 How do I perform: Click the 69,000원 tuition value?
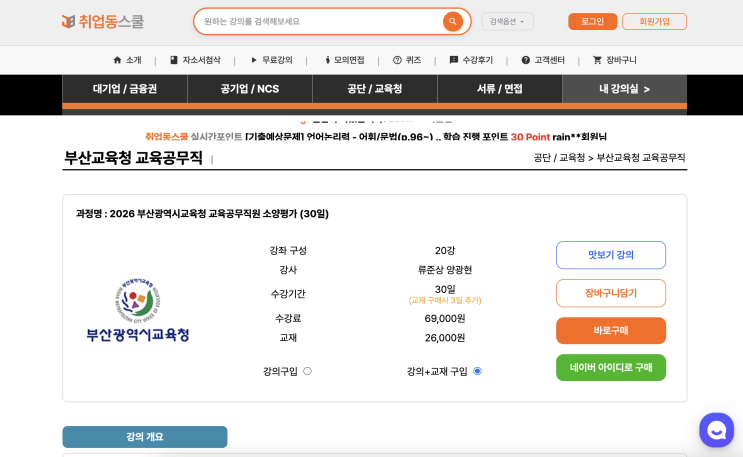coord(444,319)
